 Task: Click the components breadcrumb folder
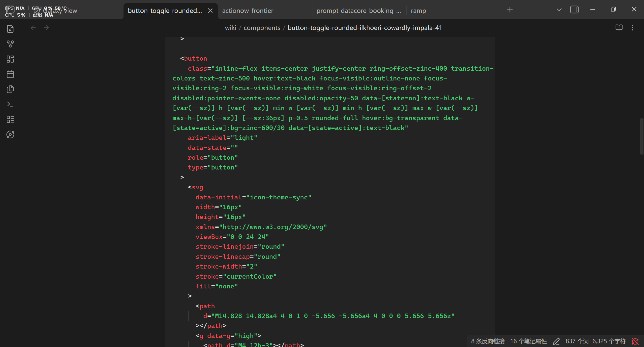(262, 28)
